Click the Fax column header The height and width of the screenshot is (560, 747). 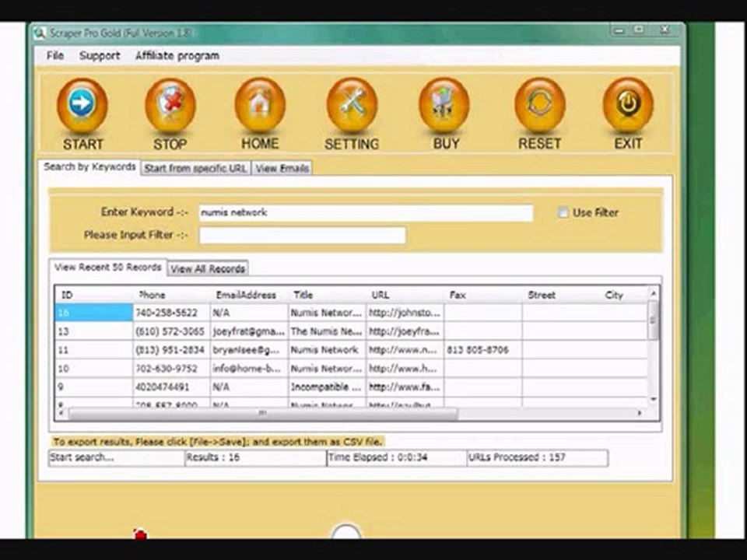483,296
